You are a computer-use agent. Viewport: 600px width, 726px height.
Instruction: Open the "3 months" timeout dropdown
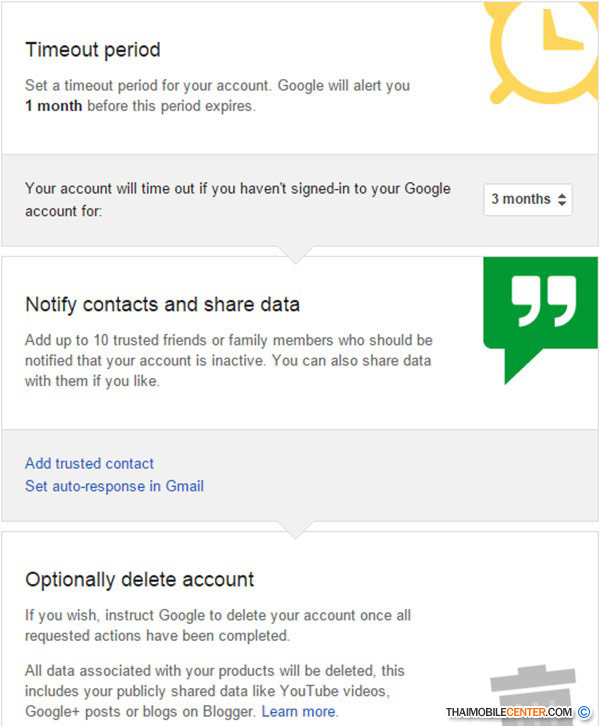(x=528, y=199)
